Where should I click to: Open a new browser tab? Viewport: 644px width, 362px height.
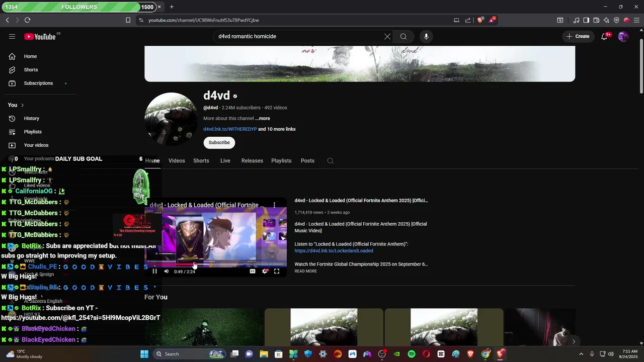tap(172, 7)
